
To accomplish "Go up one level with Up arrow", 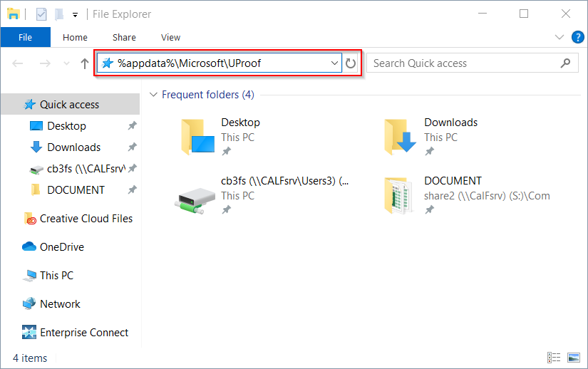I will click(x=85, y=63).
